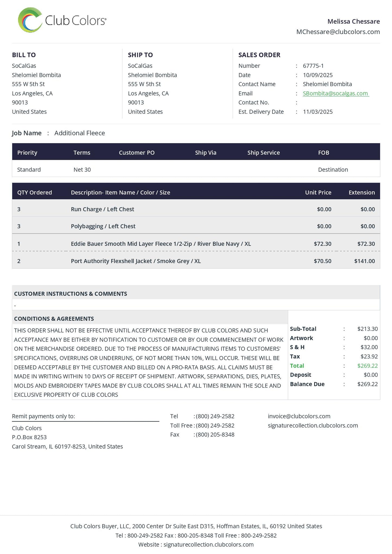Click the Customer Instructions & Comments heading

71,294
